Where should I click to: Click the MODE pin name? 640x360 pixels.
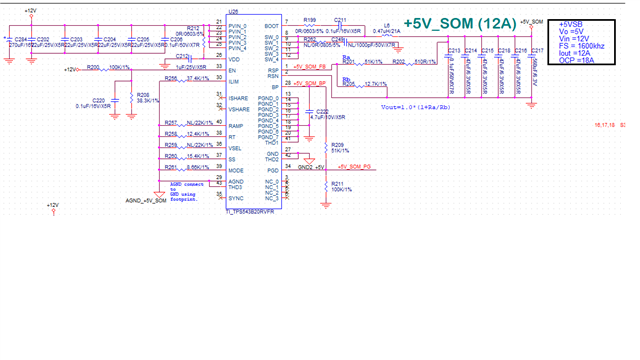[236, 171]
